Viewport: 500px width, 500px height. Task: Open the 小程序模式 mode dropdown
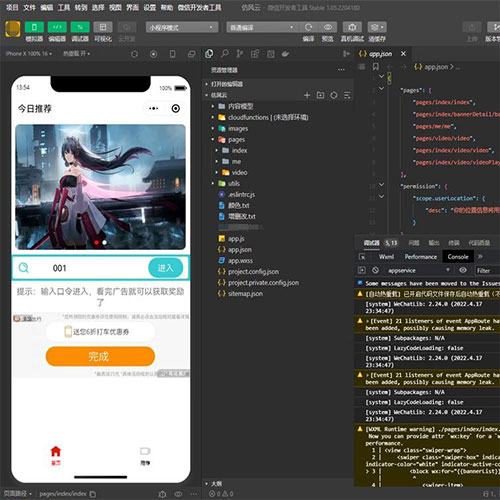(182, 27)
